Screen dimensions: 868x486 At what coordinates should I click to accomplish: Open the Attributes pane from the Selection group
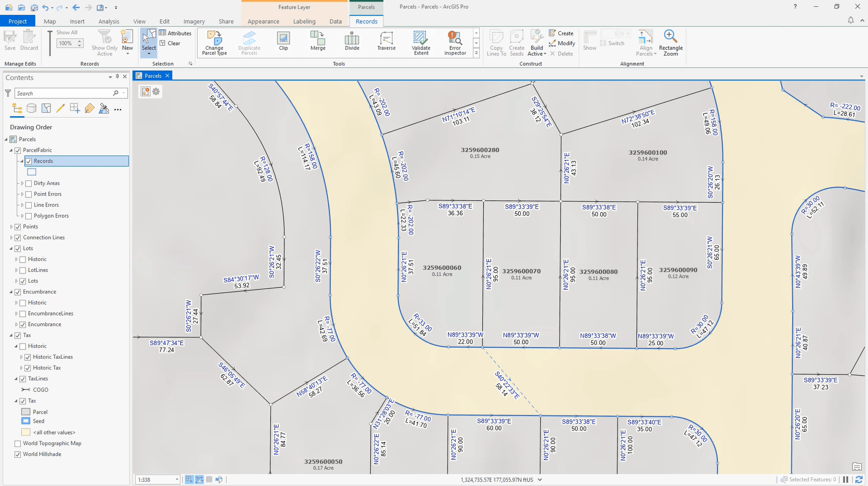click(x=176, y=33)
